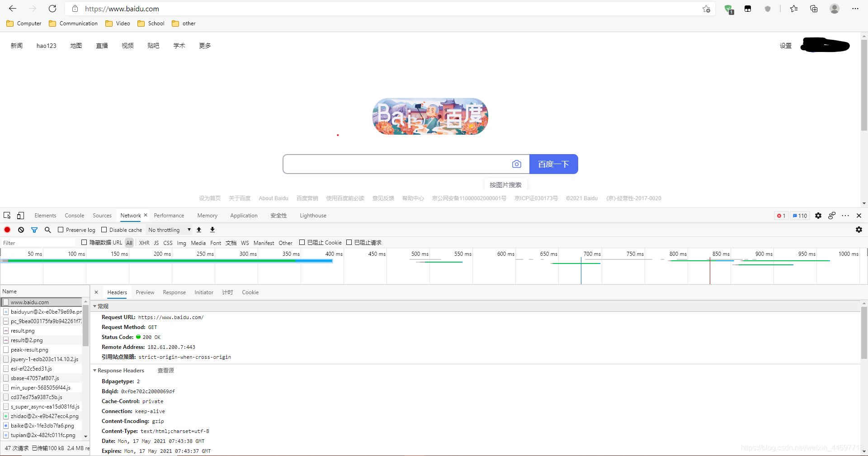Image resolution: width=868 pixels, height=456 pixels.
Task: Open the Preview tab of request
Action: (x=145, y=292)
